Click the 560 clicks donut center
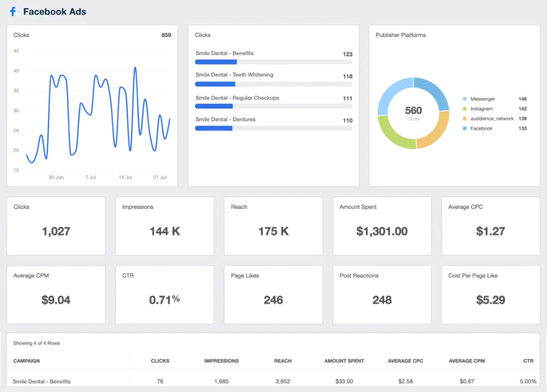The height and width of the screenshot is (392, 547). point(413,113)
